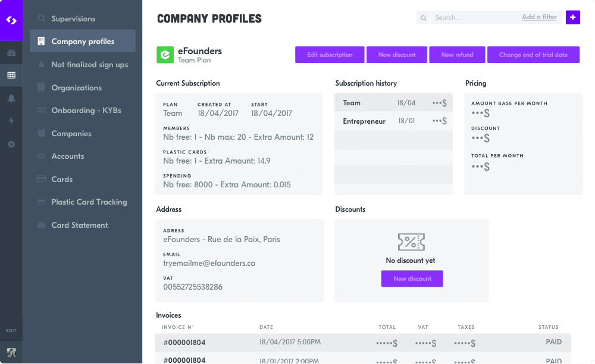Click the people icon beside Companies

tap(42, 133)
